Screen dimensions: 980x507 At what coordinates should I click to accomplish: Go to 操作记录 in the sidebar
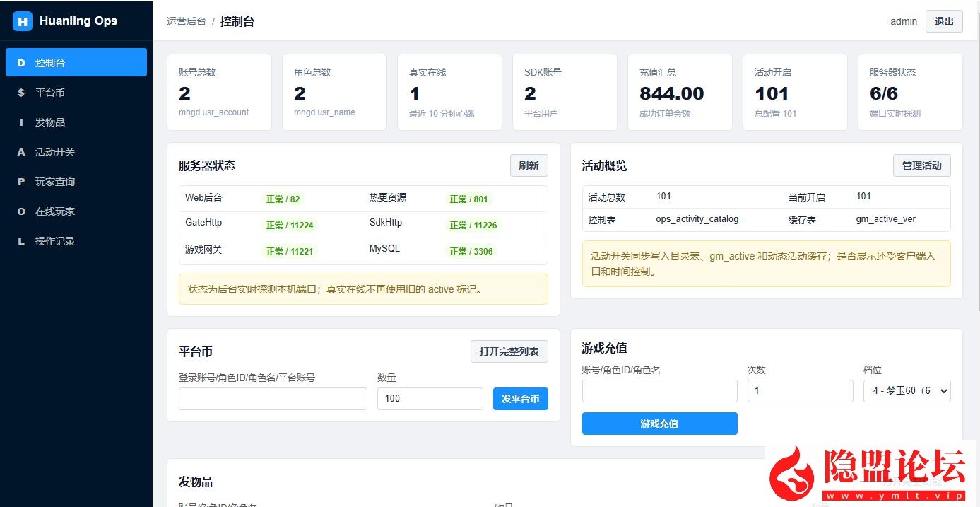coord(76,241)
